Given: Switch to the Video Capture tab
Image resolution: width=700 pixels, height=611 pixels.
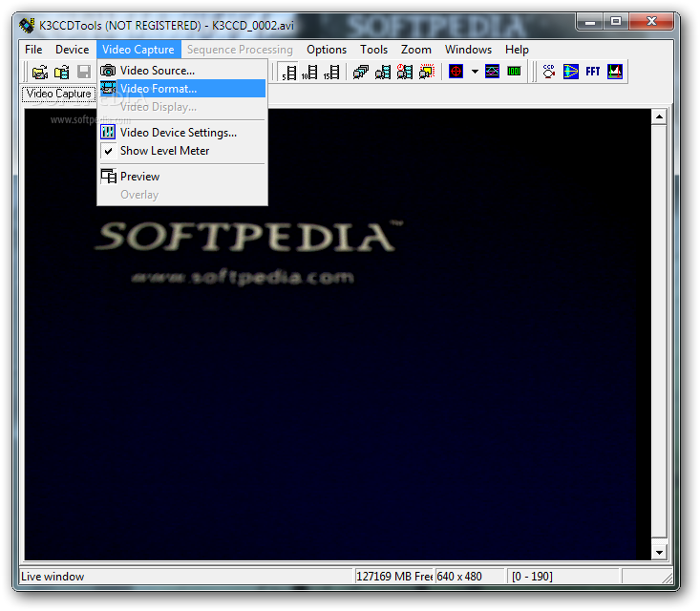Looking at the screenshot, I should click(59, 94).
